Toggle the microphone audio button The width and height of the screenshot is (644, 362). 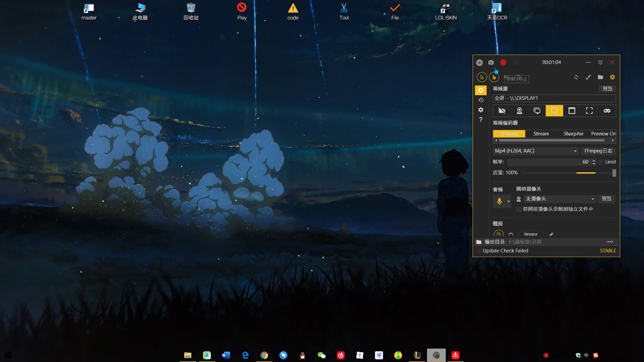[x=499, y=201]
